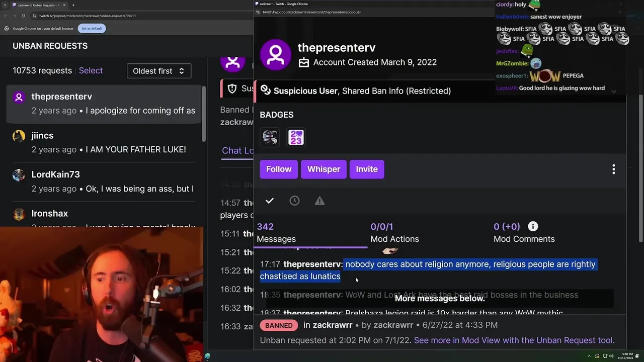This screenshot has height=362, width=644.
Task: Close the zackrawrr Unban Requests tab
Action: 64,5
